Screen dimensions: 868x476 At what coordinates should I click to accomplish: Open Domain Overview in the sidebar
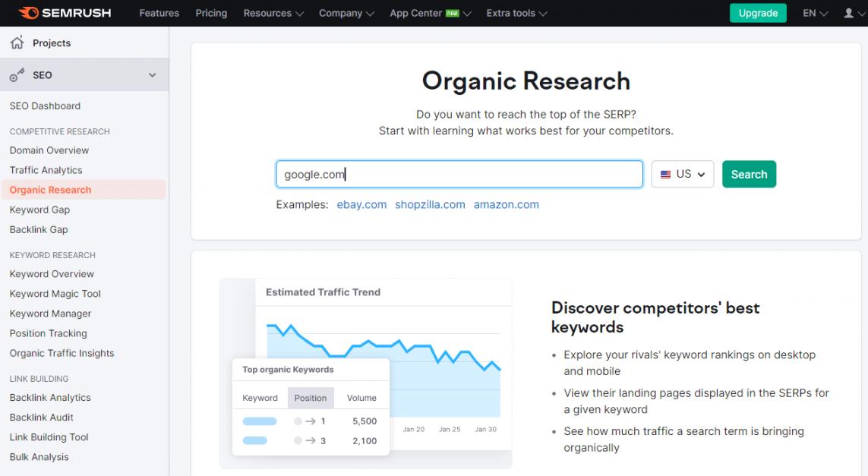coord(49,150)
